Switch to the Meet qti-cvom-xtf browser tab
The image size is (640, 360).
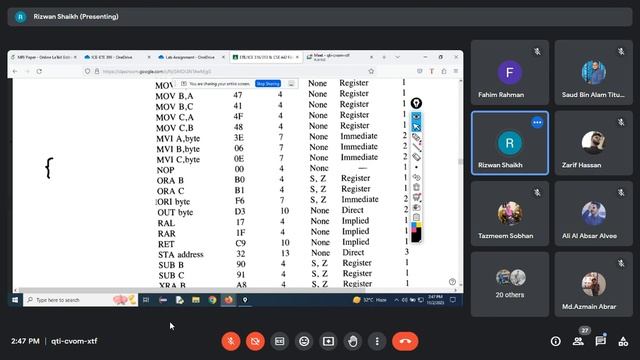tap(340, 57)
